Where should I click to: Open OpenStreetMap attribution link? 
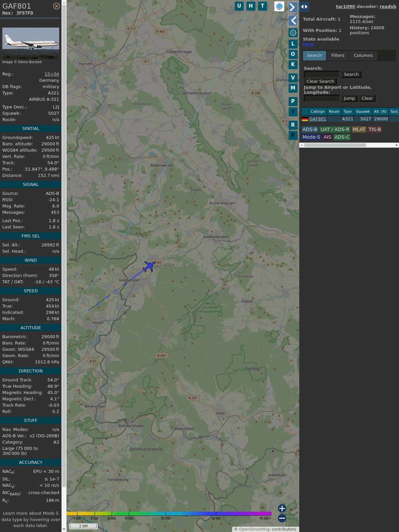(254, 529)
